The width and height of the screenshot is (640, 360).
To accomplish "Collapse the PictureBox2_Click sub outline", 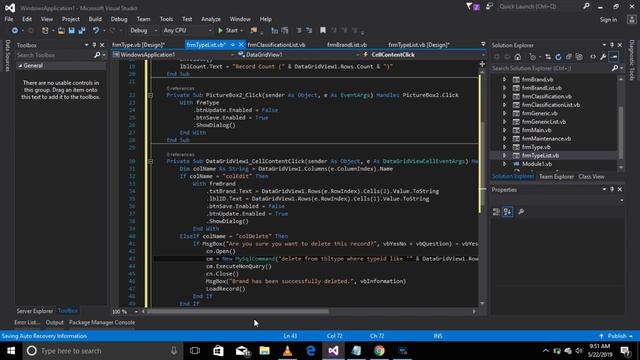I will [150, 96].
